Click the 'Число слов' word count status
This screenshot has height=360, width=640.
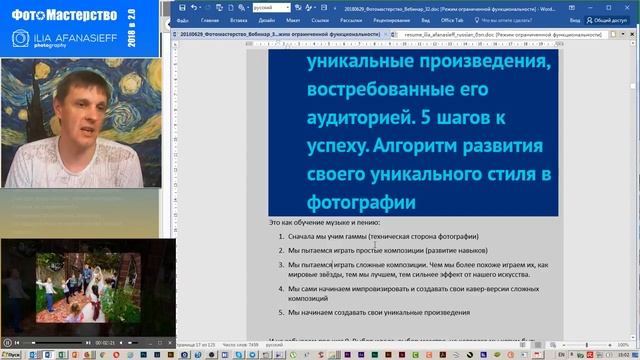point(240,345)
